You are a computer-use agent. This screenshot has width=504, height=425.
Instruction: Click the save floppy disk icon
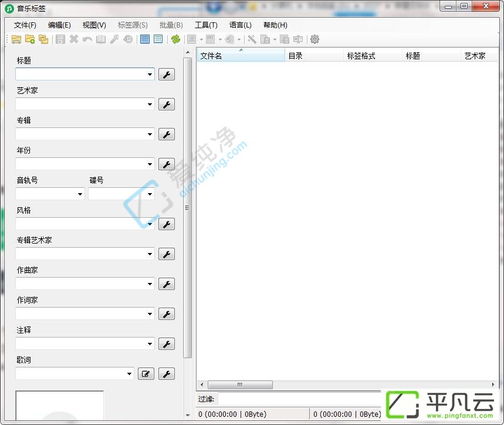(x=60, y=39)
